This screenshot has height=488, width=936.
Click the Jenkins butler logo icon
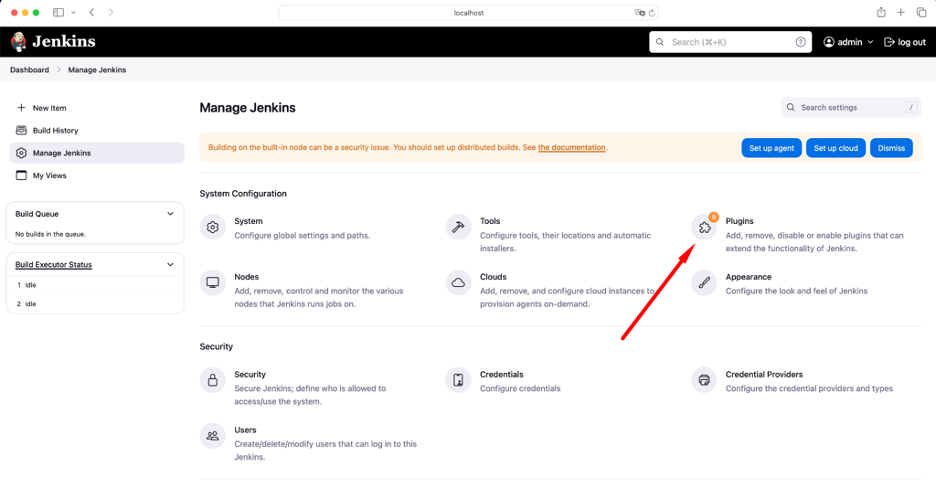point(19,42)
